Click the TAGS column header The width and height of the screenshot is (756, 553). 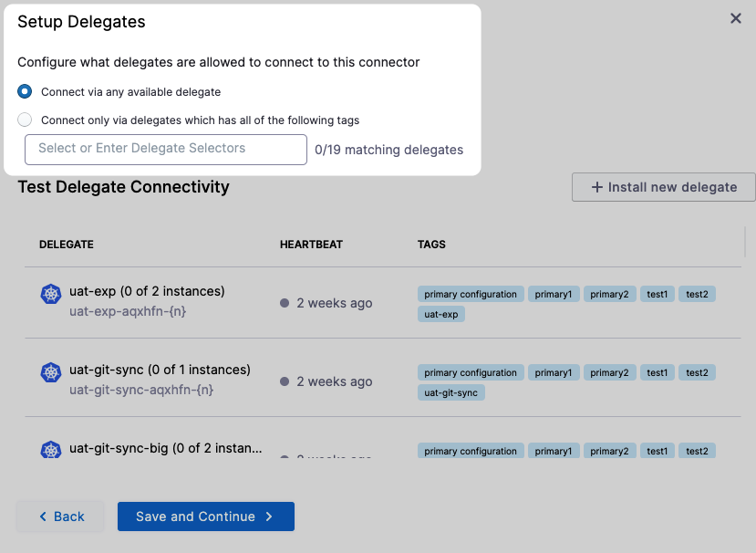(x=431, y=245)
